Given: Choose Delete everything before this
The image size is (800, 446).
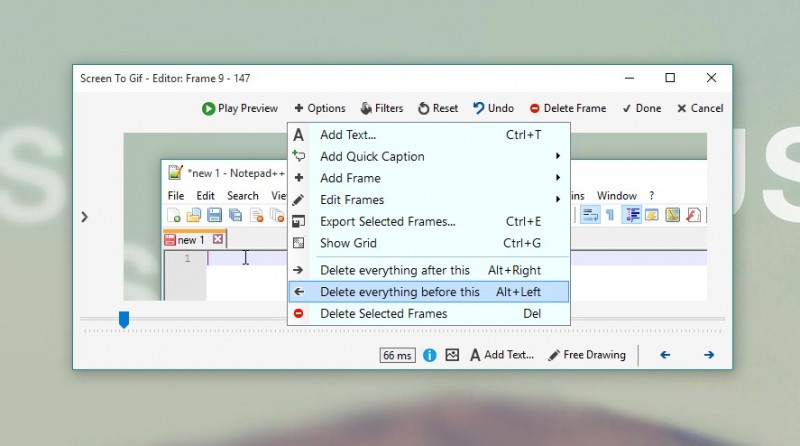Looking at the screenshot, I should point(429,292).
